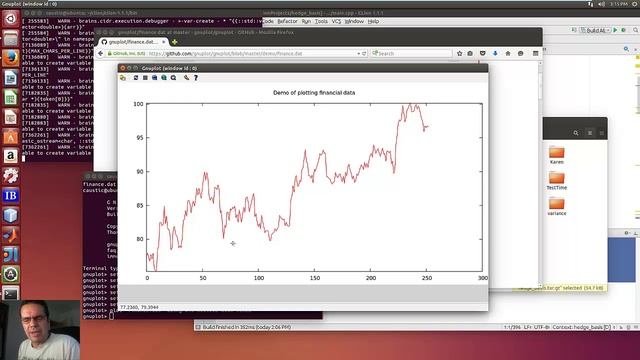The height and width of the screenshot is (360, 640).
Task: Open the Run menu in CLion
Action: pos(306,21)
